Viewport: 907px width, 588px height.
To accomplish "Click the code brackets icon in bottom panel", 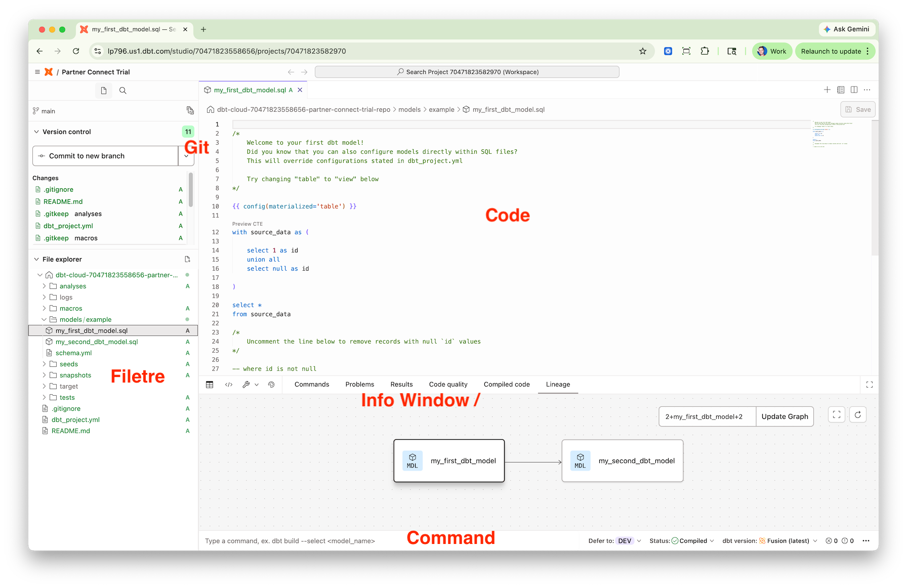I will 229,385.
